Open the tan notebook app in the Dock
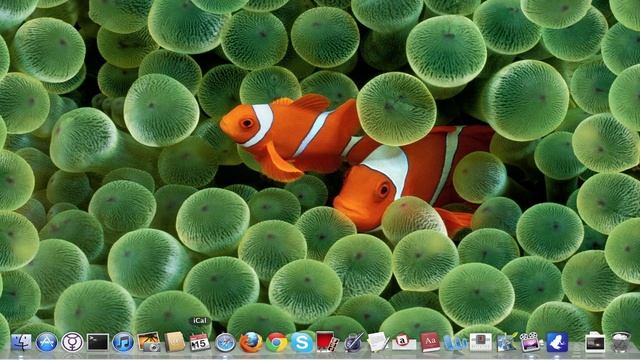 click(175, 342)
